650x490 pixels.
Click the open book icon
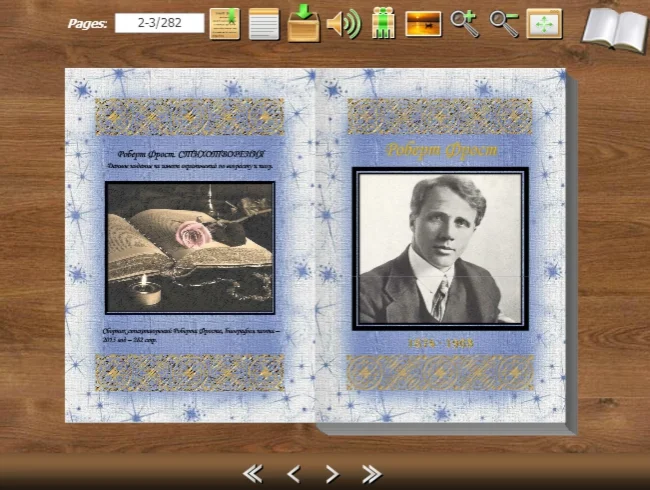click(615, 30)
